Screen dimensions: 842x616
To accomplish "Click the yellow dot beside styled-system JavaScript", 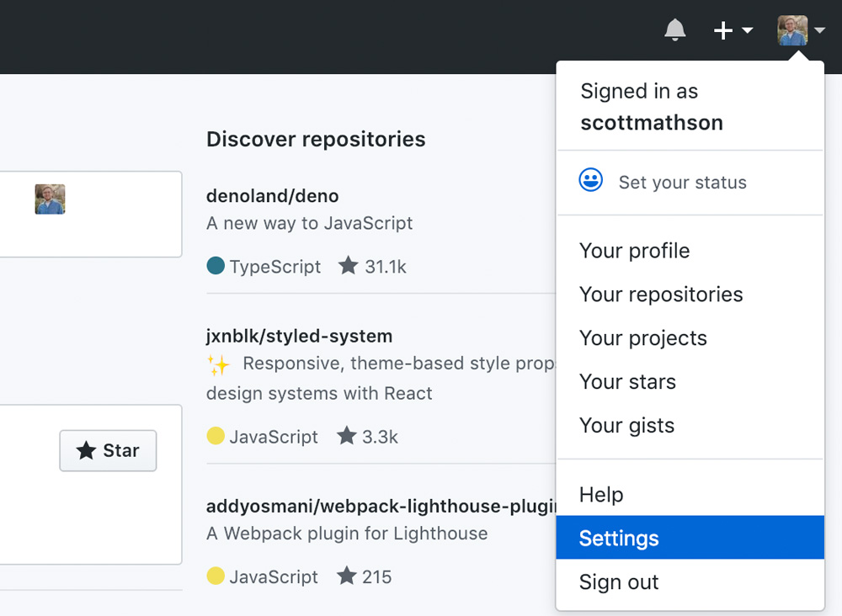I will point(216,436).
